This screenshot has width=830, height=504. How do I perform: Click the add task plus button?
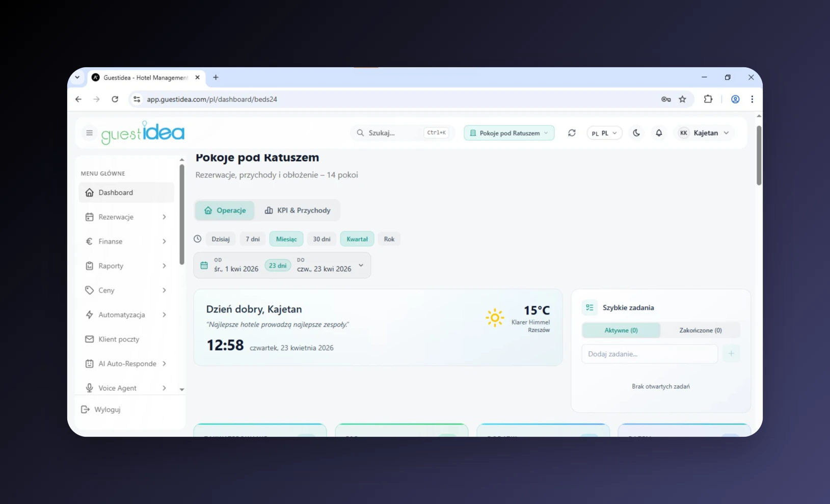pos(731,354)
